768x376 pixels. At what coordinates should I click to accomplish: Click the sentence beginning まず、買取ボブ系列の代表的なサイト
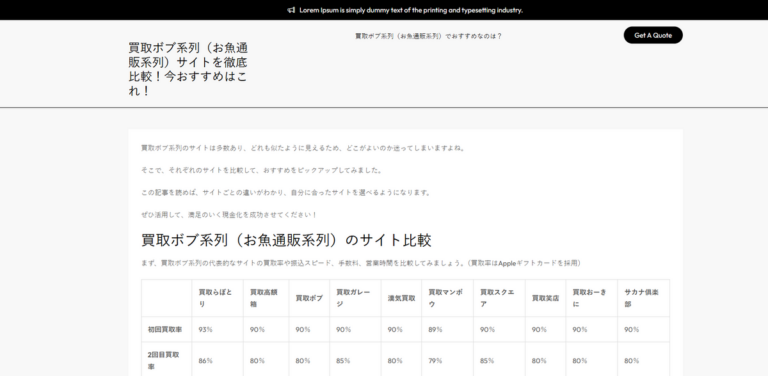pos(361,263)
